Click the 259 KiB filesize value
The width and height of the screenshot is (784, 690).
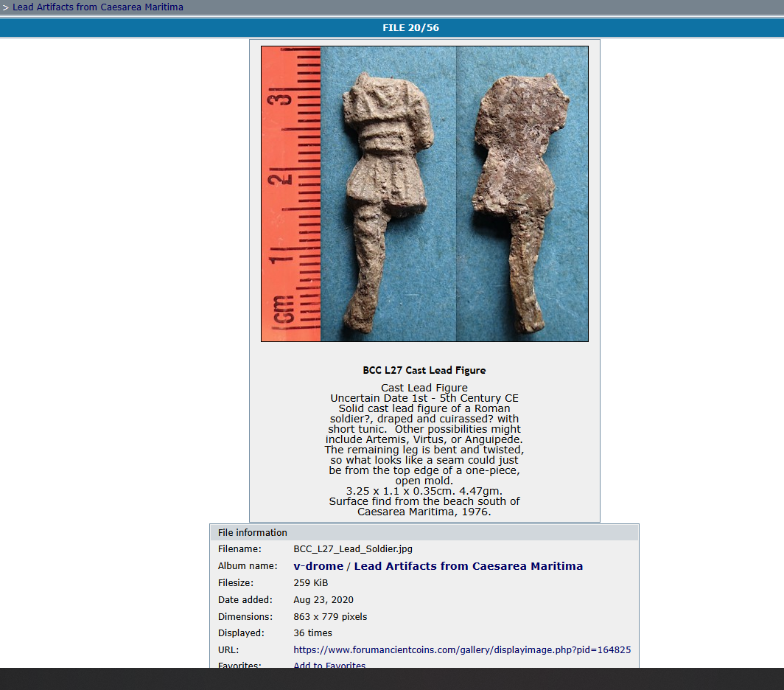(x=310, y=583)
